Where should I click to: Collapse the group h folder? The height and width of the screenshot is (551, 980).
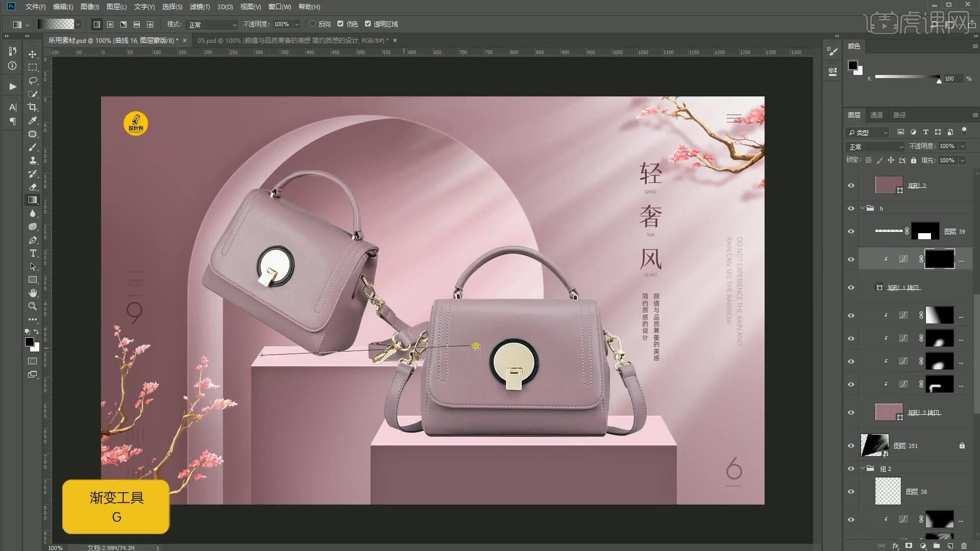coord(863,208)
